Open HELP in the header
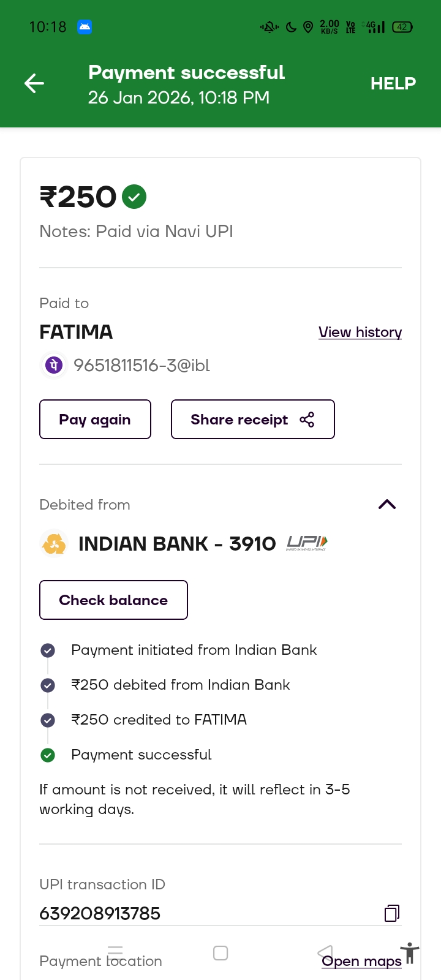 coord(393,83)
